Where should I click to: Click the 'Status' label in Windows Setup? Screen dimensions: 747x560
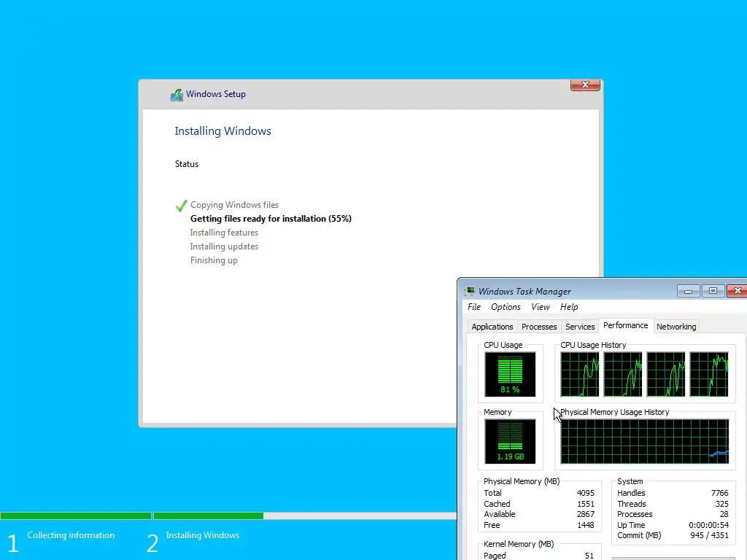[x=187, y=164]
